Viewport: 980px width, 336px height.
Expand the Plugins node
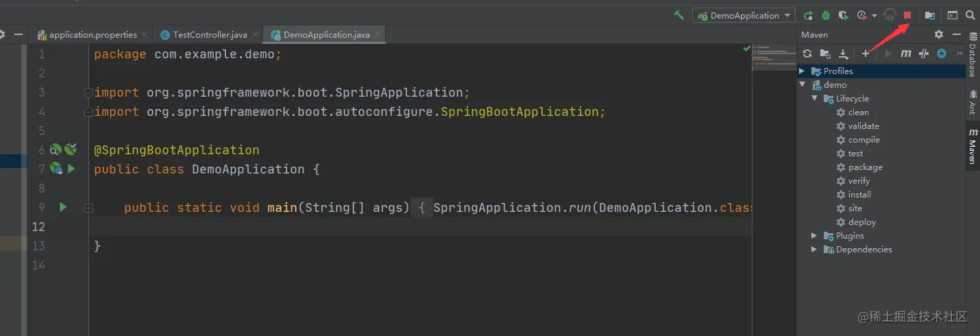814,236
